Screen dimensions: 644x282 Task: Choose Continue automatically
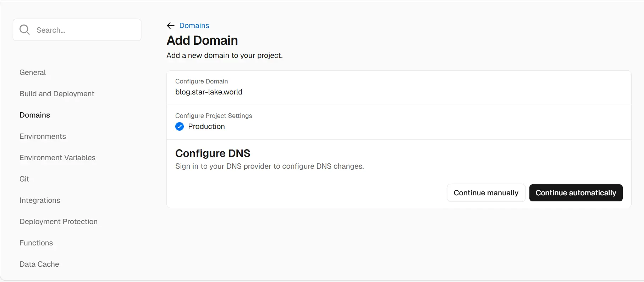tap(576, 193)
